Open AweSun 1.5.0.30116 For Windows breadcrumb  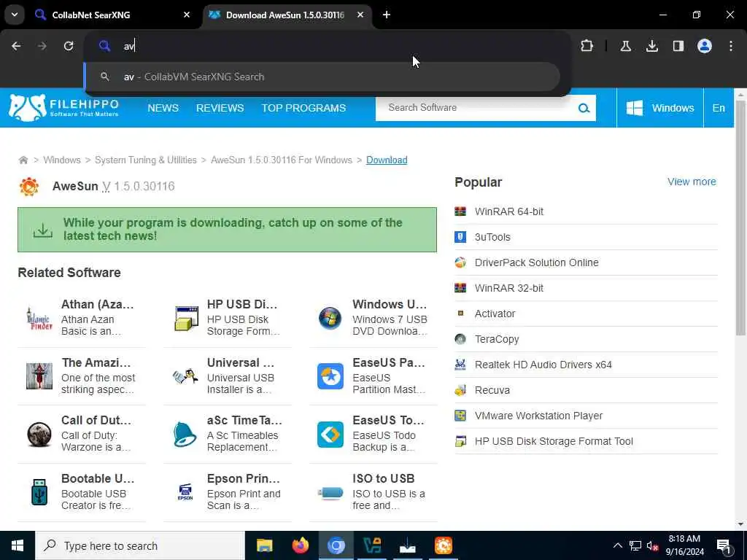click(282, 160)
